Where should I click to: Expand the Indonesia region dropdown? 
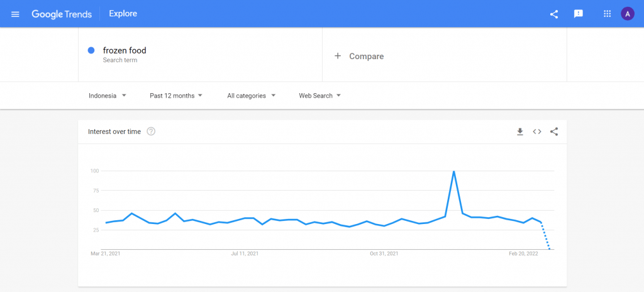point(108,96)
